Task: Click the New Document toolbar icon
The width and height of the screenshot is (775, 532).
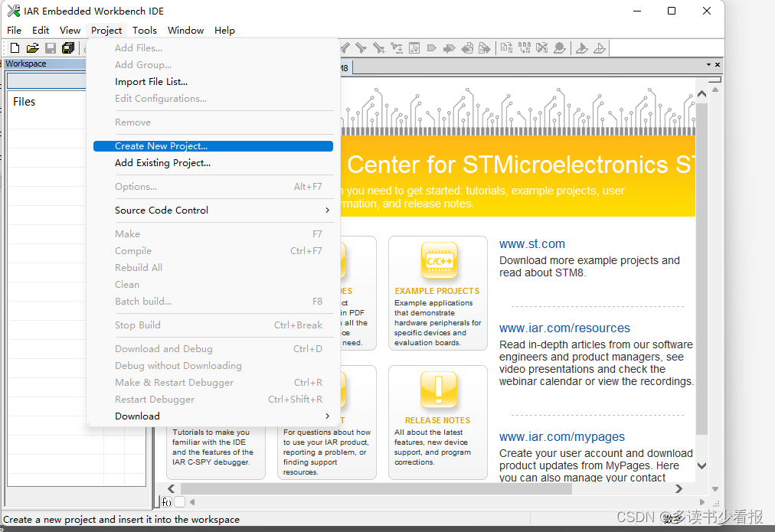Action: tap(15, 48)
